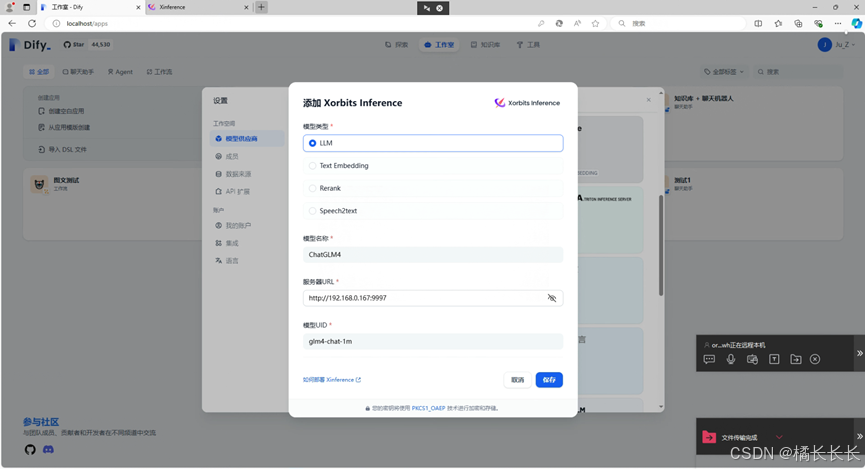Open API Extension settings section
Viewport: 865px width, 469px height.
coord(247,191)
